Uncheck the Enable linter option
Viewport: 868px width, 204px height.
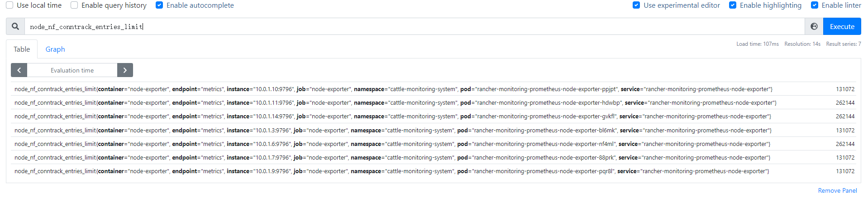coord(815,5)
